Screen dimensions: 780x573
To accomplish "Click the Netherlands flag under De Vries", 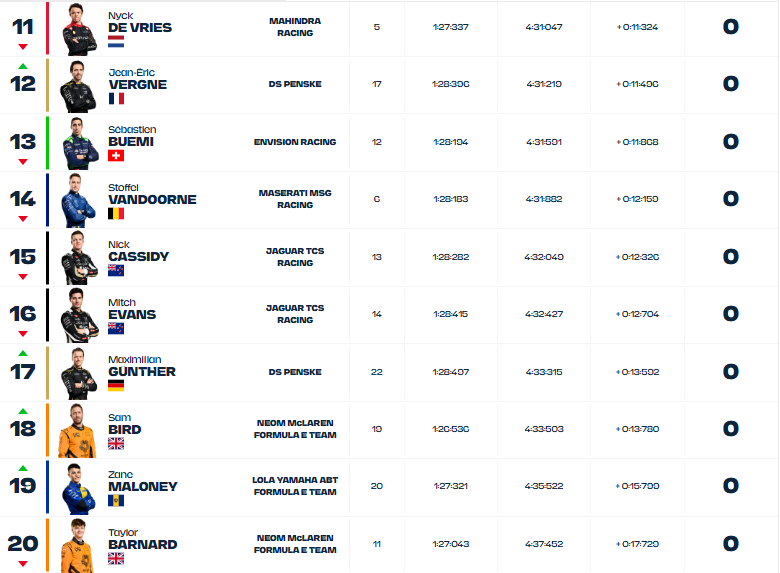I will point(116,41).
